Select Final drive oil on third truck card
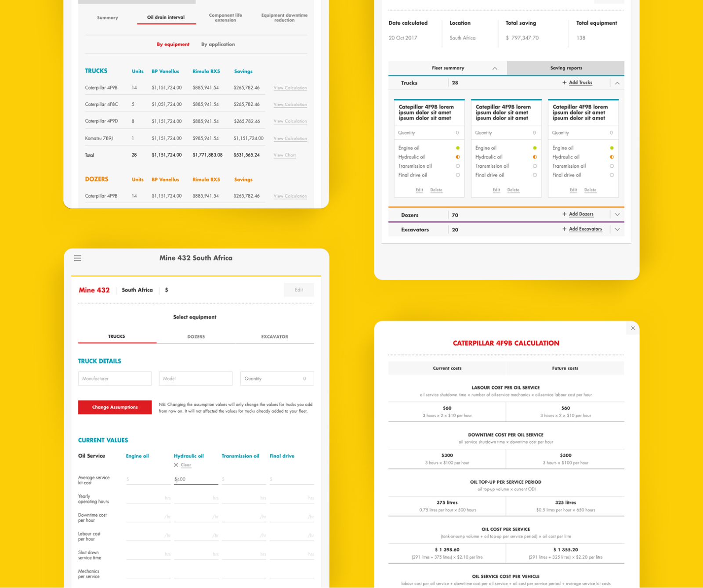 (611, 175)
